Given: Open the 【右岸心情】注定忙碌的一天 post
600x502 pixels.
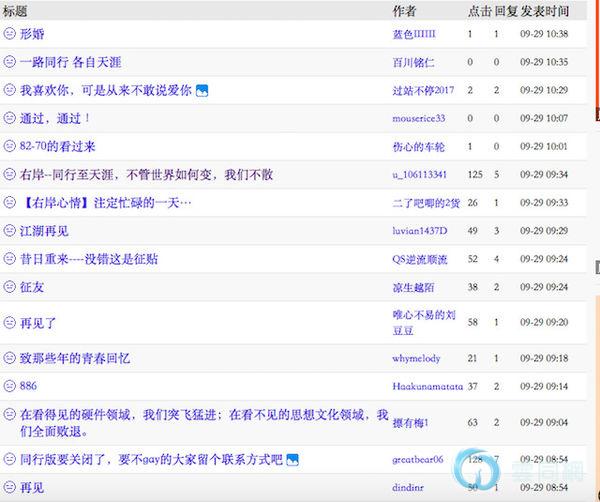Looking at the screenshot, I should pos(106,203).
